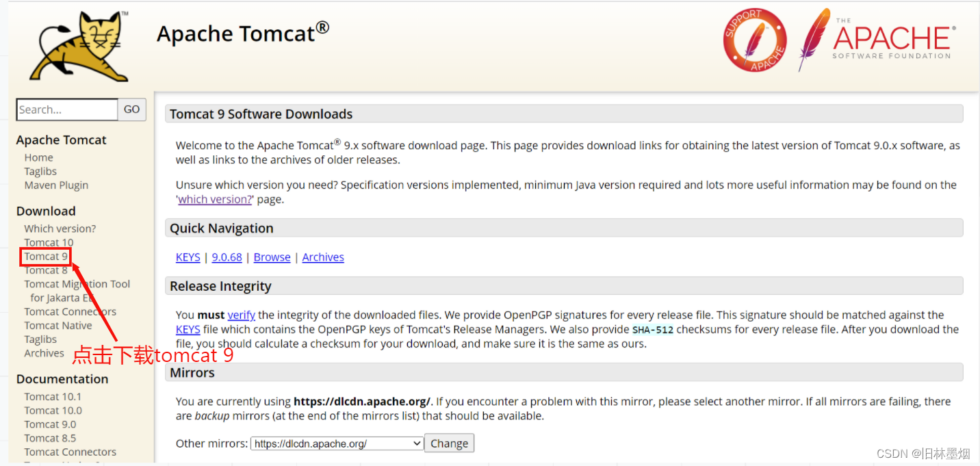Viewport: 980px width, 466px height.
Task: Open the mirrors dropdown list
Action: (337, 443)
